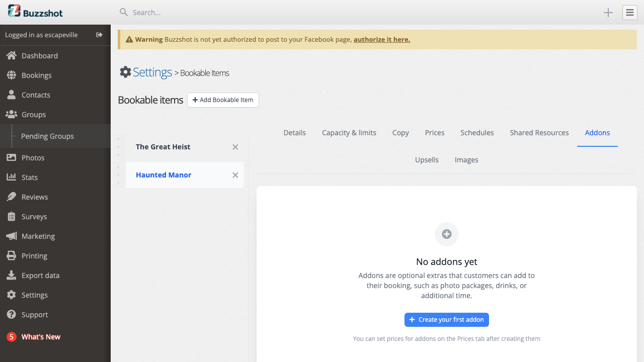Click the Settings gear icon in sidebar

(11, 295)
